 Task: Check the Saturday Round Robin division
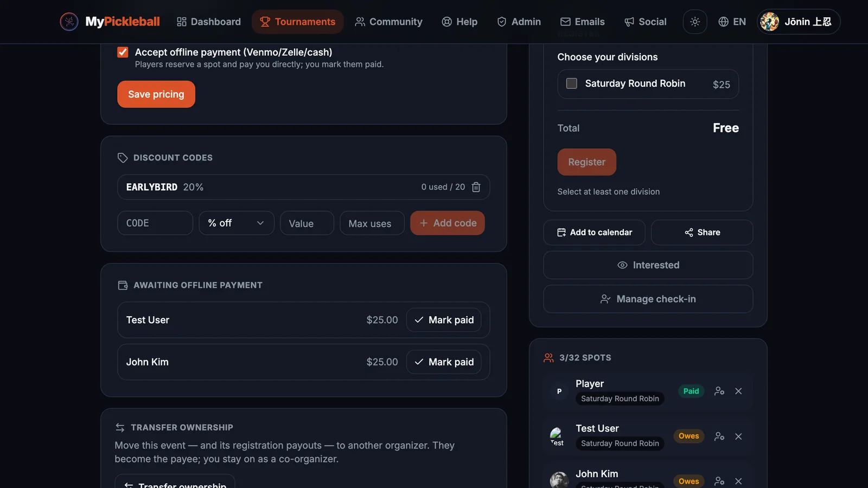coord(572,84)
